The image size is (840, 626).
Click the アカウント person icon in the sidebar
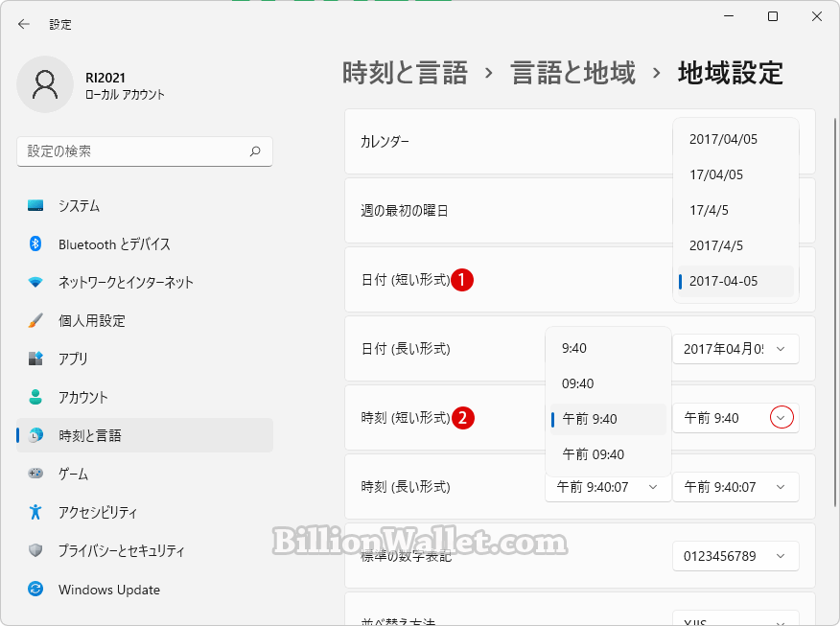coord(35,397)
